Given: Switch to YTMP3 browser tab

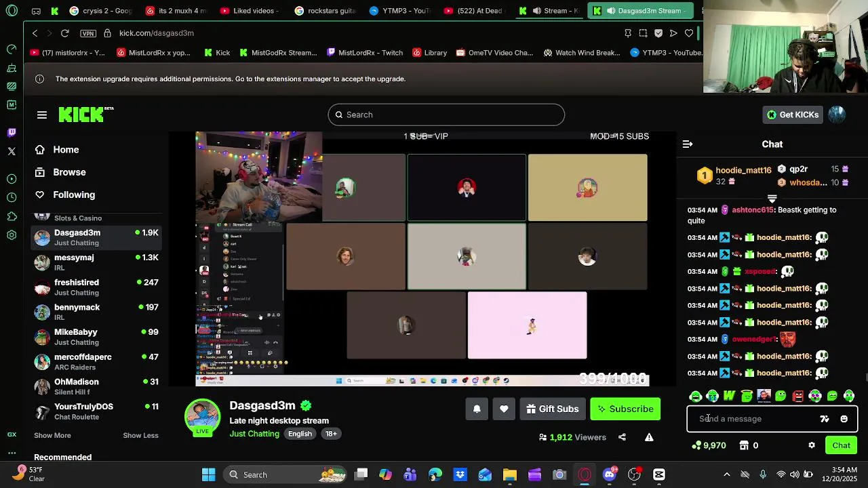Looking at the screenshot, I should tap(400, 11).
